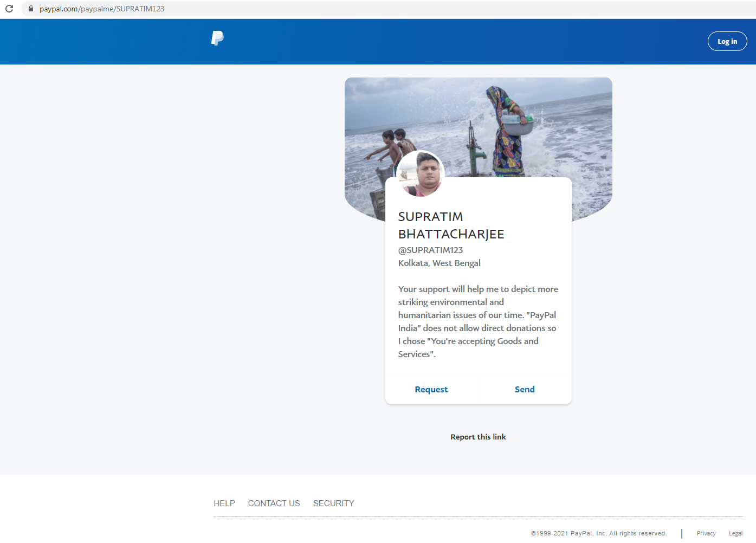Click the name SUPRATIM BHATTACHARJEE
The height and width of the screenshot is (543, 756).
[451, 225]
